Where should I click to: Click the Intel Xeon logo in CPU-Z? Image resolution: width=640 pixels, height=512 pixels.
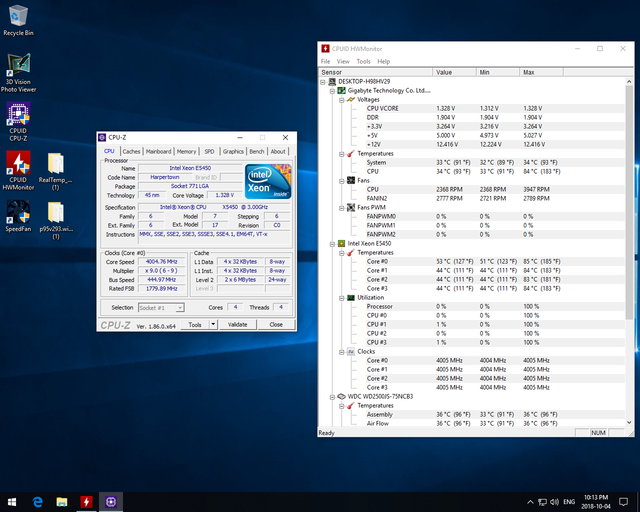[268, 181]
